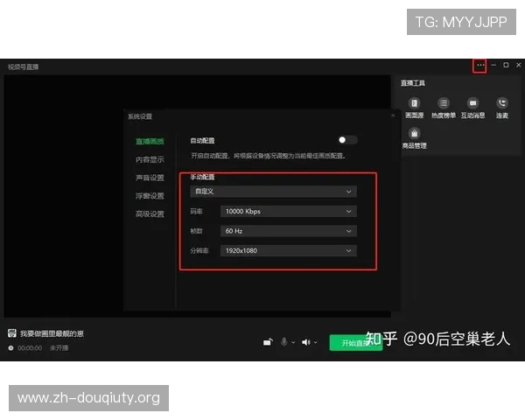This screenshot has height=420, width=525.
Task: Select the 直播画质 settings tab
Action: (x=150, y=142)
